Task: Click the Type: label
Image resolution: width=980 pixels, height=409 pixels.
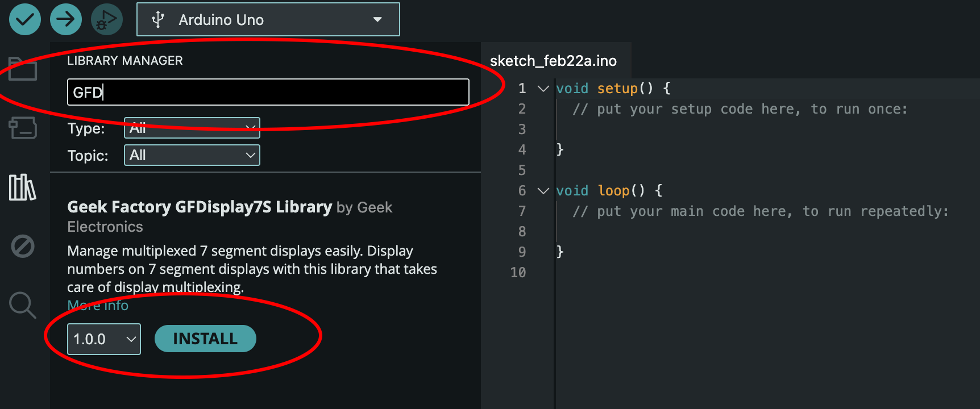Action: pyautogui.click(x=86, y=128)
